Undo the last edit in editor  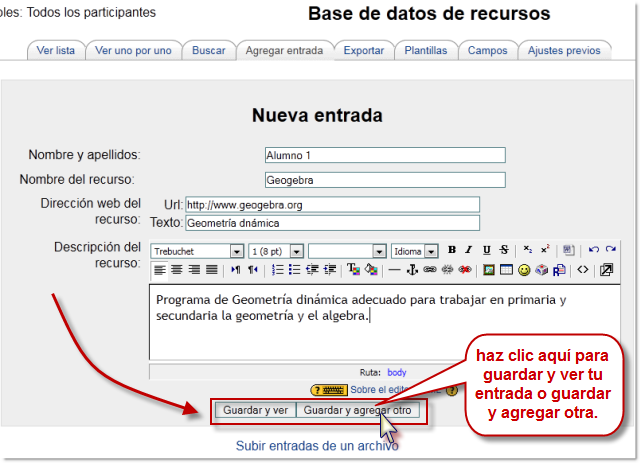coord(593,250)
